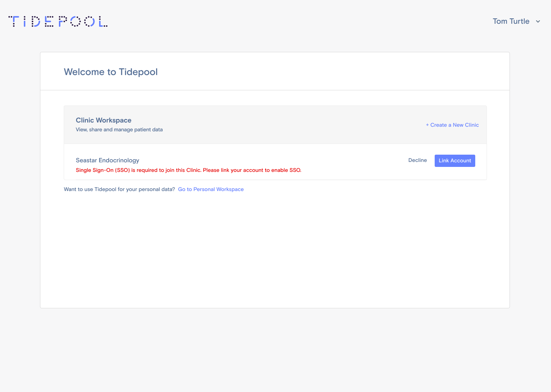This screenshot has width=551, height=392.
Task: Click 'View, share and manage patient data' text
Action: [119, 130]
